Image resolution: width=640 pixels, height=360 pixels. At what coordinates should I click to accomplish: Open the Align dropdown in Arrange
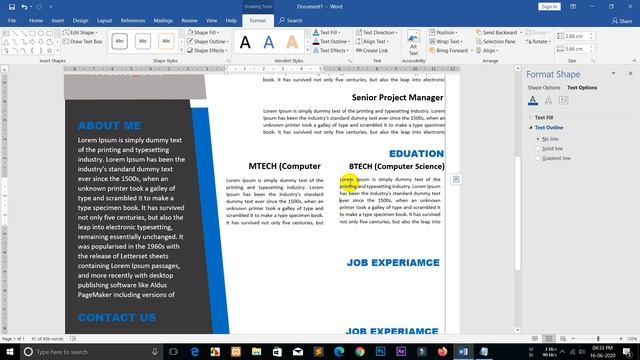(487, 51)
